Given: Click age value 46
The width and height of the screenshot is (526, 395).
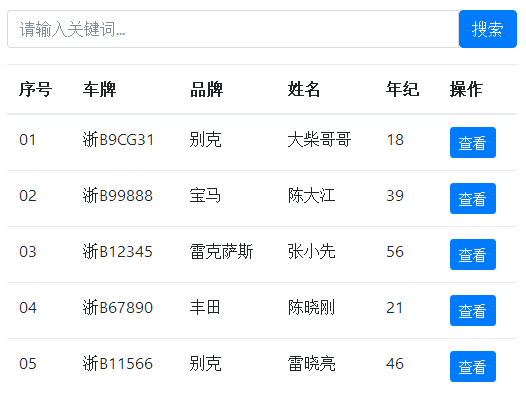Looking at the screenshot, I should [395, 364].
